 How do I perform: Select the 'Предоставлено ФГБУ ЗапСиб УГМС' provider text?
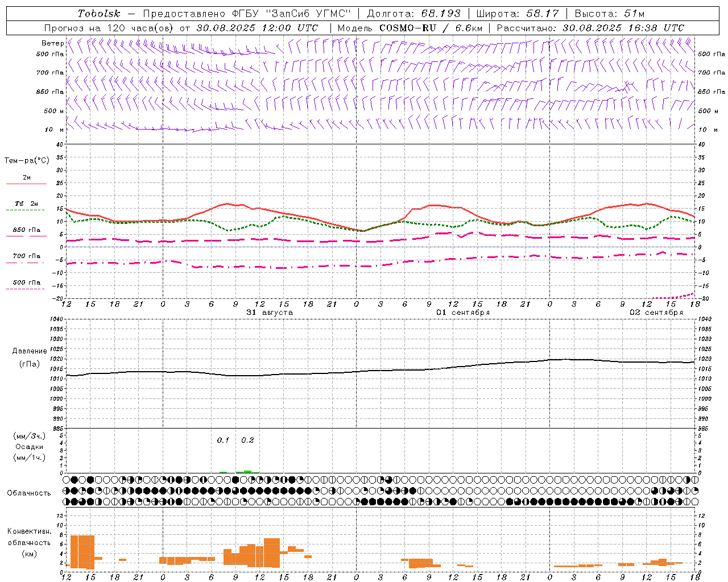tap(247, 14)
